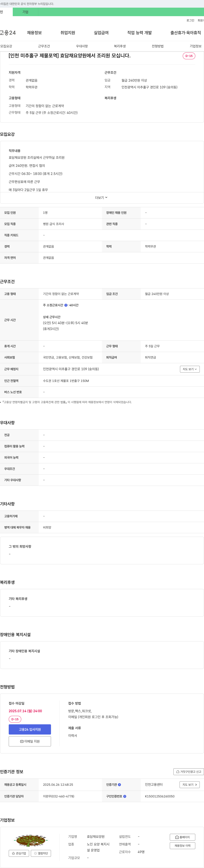Click the info icon next to 주 소정근로시간
The height and width of the screenshot is (868, 204).
[x=66, y=305]
